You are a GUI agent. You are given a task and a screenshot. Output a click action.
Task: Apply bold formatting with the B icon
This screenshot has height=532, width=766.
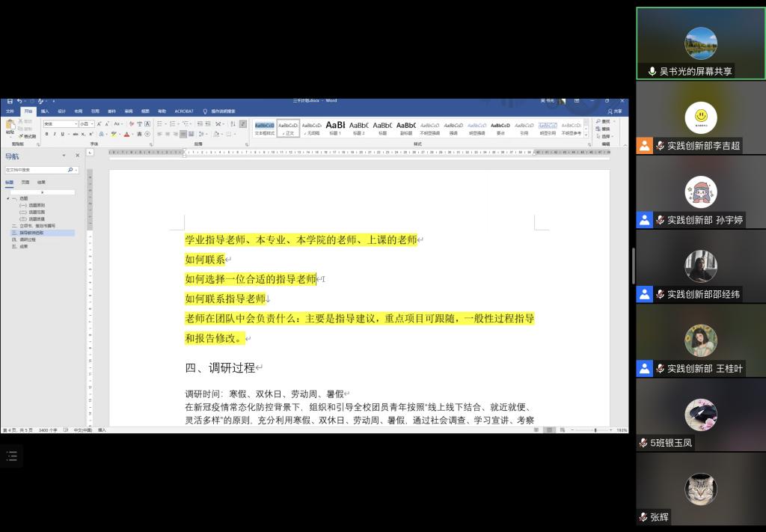(x=46, y=134)
